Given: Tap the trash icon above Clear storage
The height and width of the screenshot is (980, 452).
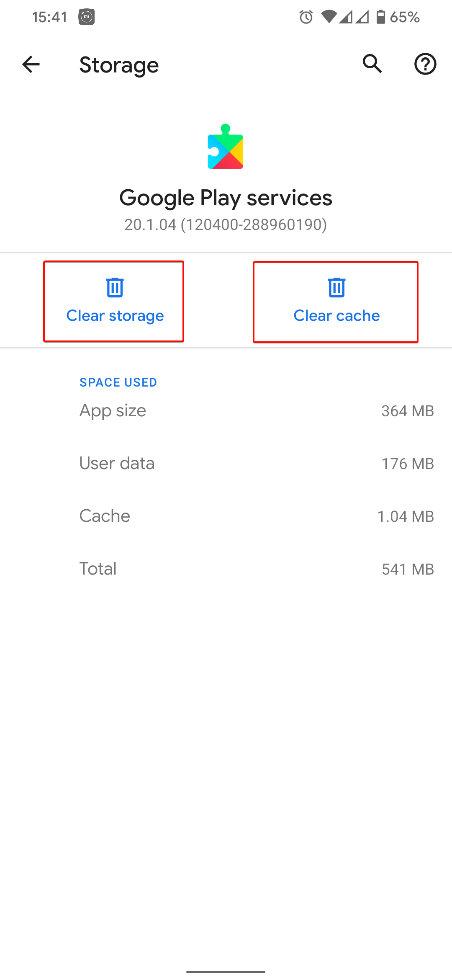Looking at the screenshot, I should (115, 287).
